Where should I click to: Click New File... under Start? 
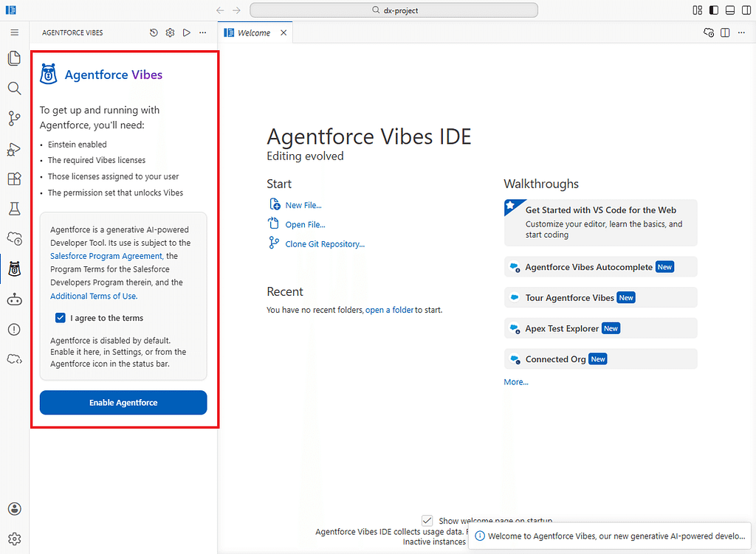[x=303, y=205]
